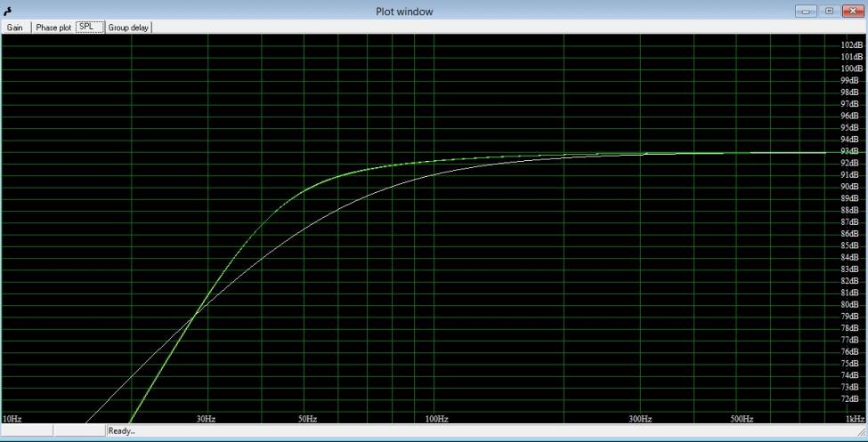Viewport: 868px width, 442px height.
Task: Select the SPL tab
Action: point(90,27)
